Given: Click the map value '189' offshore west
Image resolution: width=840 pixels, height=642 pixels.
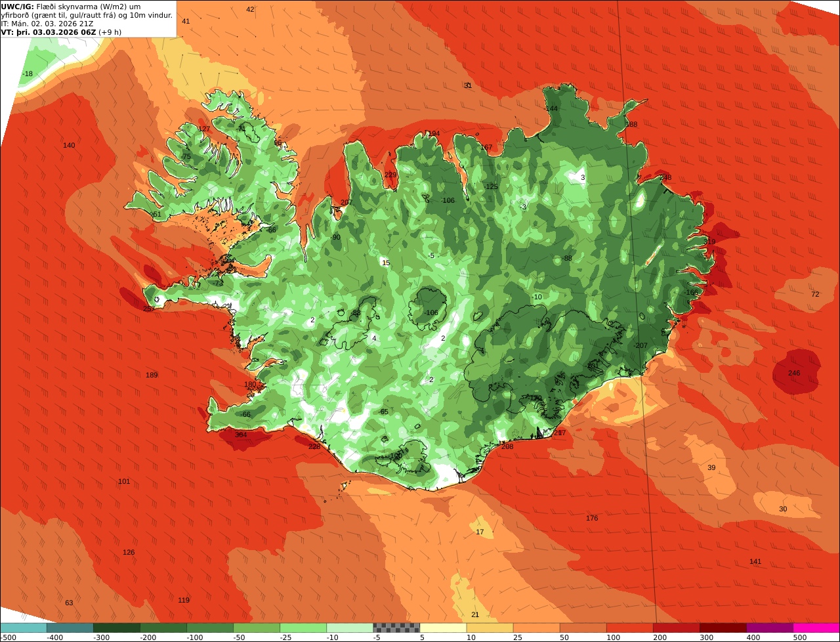Looking at the screenshot, I should 152,375.
